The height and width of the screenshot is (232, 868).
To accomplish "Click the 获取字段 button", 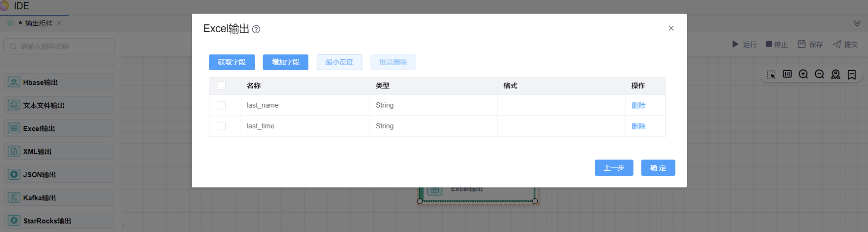I will 232,62.
